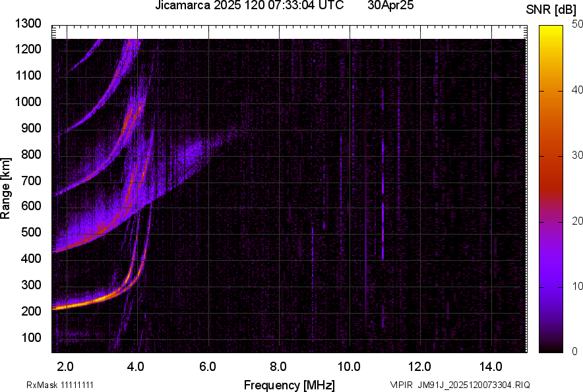Click the range tick label '800'
The height and width of the screenshot is (392, 583).
click(31, 154)
